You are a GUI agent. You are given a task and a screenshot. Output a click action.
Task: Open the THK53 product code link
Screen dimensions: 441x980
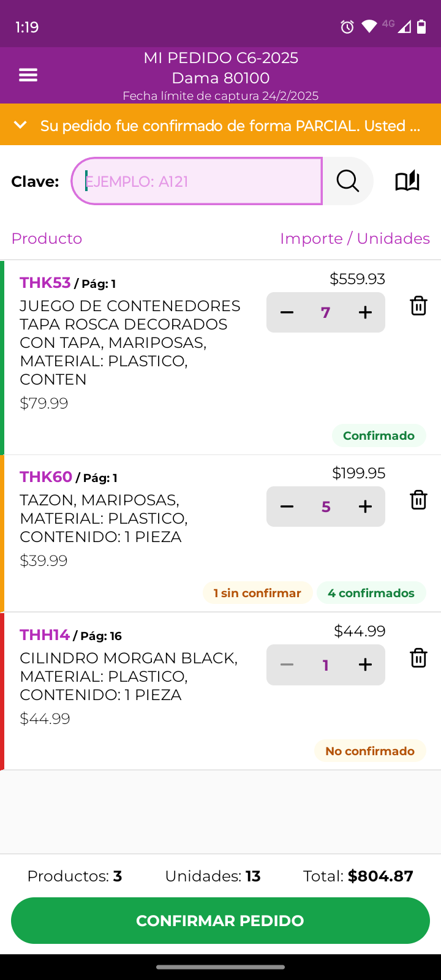tap(45, 282)
